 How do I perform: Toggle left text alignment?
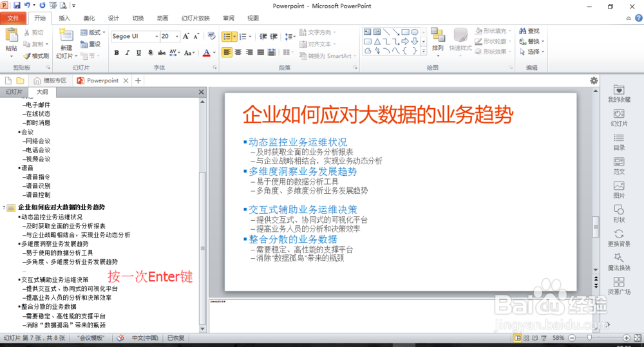point(227,52)
